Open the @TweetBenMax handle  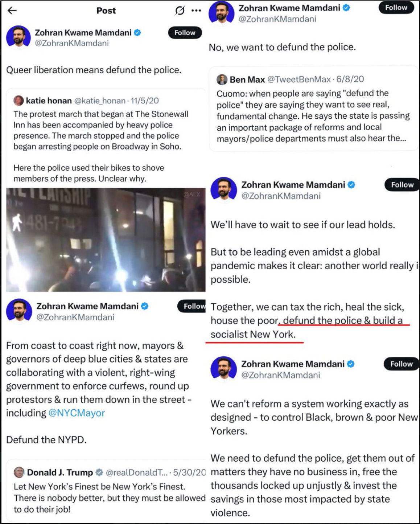coord(299,79)
